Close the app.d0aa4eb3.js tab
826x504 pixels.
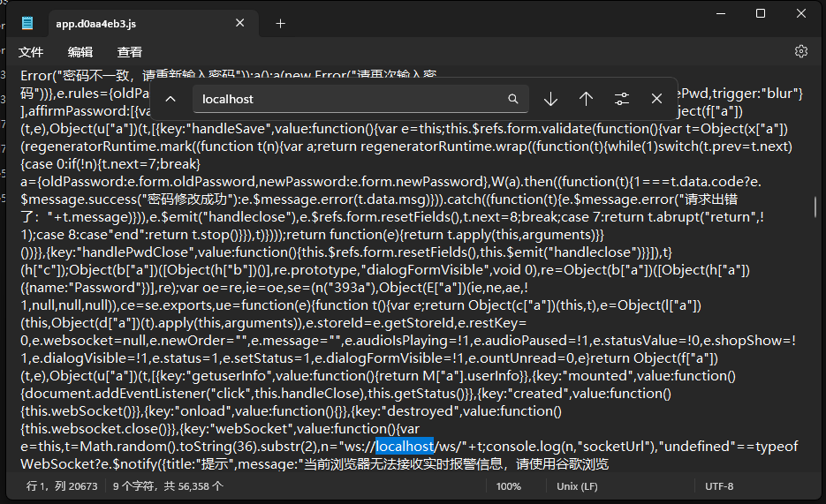point(239,23)
